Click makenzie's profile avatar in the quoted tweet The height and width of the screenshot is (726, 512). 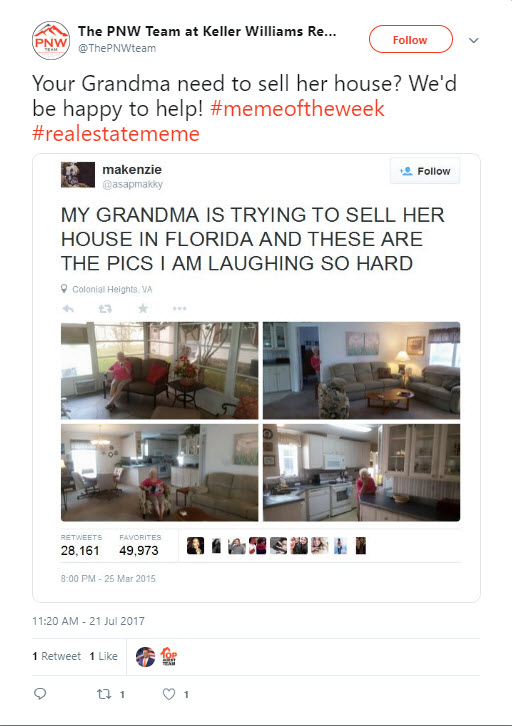[78, 175]
